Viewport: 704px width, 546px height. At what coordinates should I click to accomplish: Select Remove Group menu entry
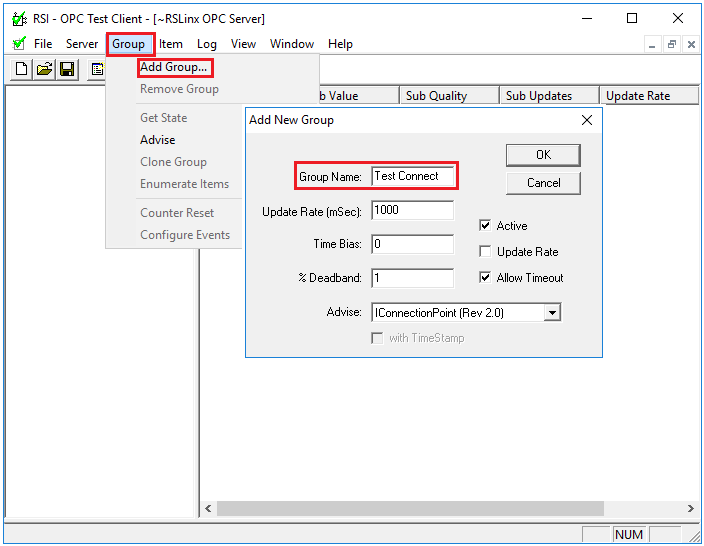coord(179,89)
